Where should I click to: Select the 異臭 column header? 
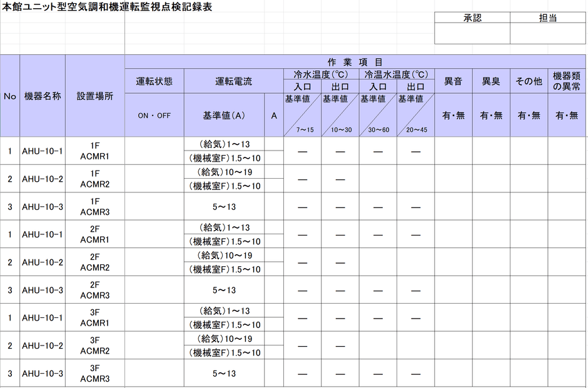tap(491, 81)
